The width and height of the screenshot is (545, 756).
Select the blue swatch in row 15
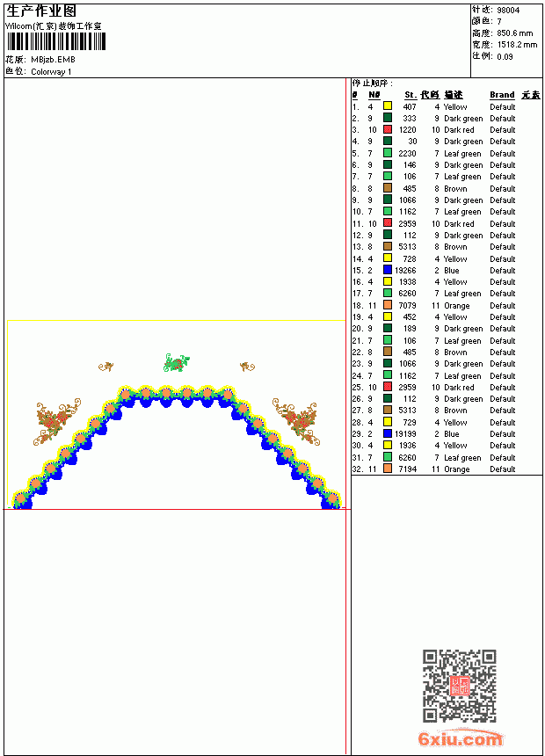(x=388, y=270)
